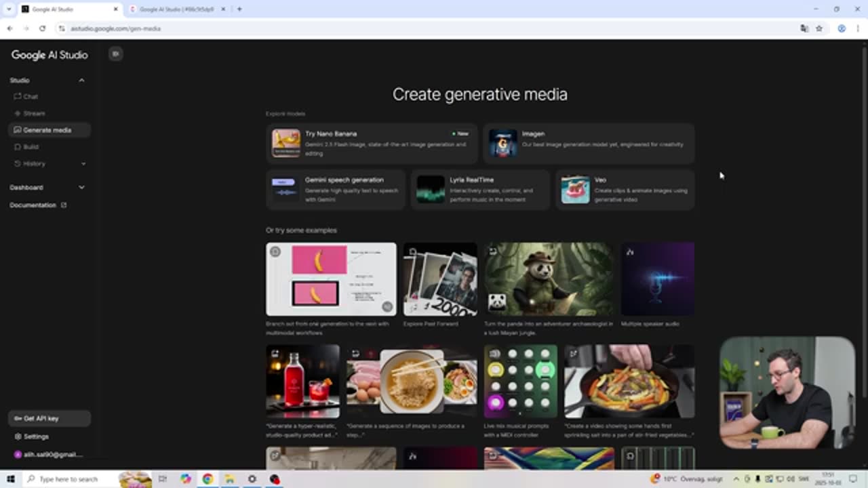This screenshot has height=488, width=868.
Task: Click the 'Or try some examples' label
Action: pyautogui.click(x=301, y=230)
